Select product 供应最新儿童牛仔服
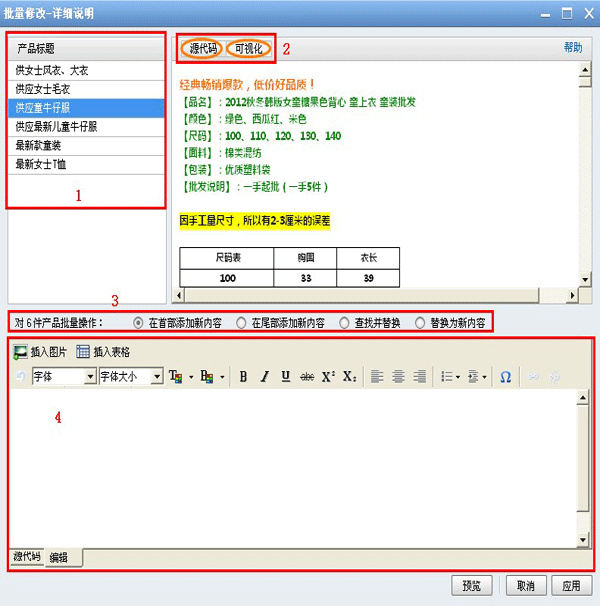The width and height of the screenshot is (600, 606). (x=86, y=127)
